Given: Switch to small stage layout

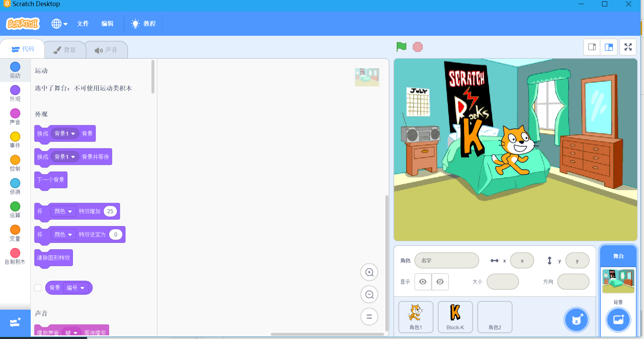Looking at the screenshot, I should (592, 47).
